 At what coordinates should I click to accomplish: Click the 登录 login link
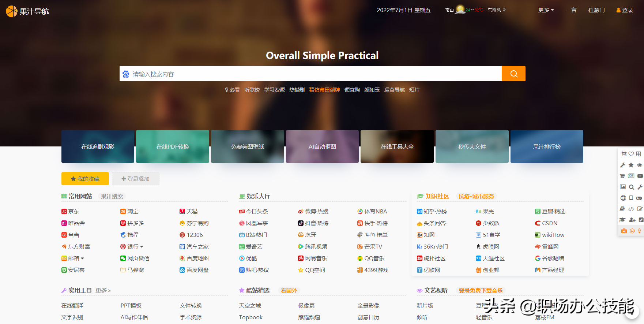[x=625, y=10]
